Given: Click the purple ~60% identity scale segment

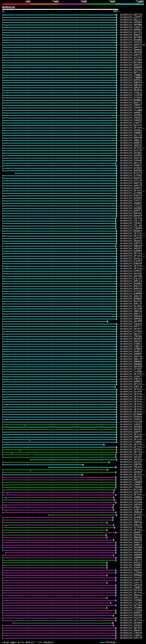Looking at the screenshot, I should tap(73, 4).
